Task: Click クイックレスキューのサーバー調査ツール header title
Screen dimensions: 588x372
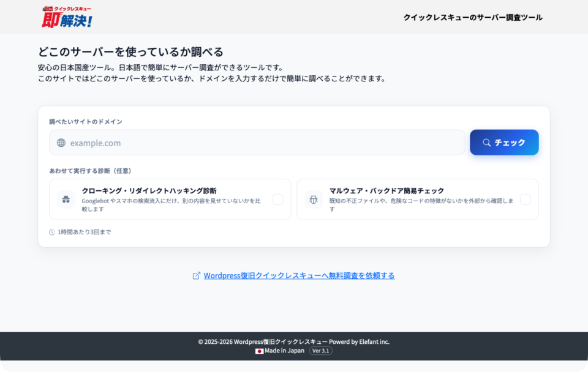Action: (472, 17)
